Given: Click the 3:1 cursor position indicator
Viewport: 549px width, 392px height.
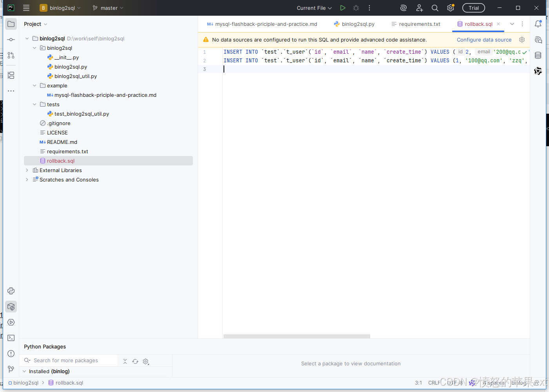Looking at the screenshot, I should coord(418,383).
